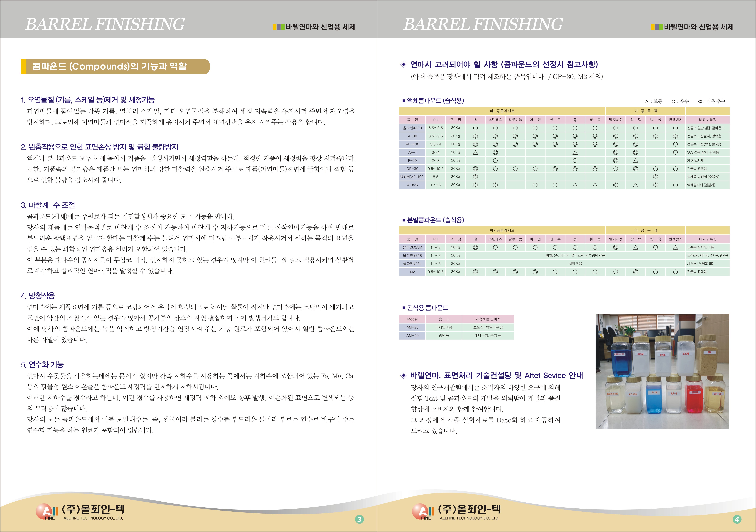Click the double circle in 방청제(AR-100) row under 방청
Viewport: 756px width, 532px height.
655,177
